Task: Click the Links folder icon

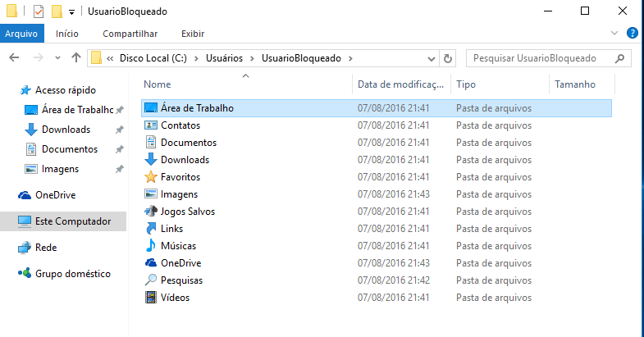Action: tap(151, 229)
